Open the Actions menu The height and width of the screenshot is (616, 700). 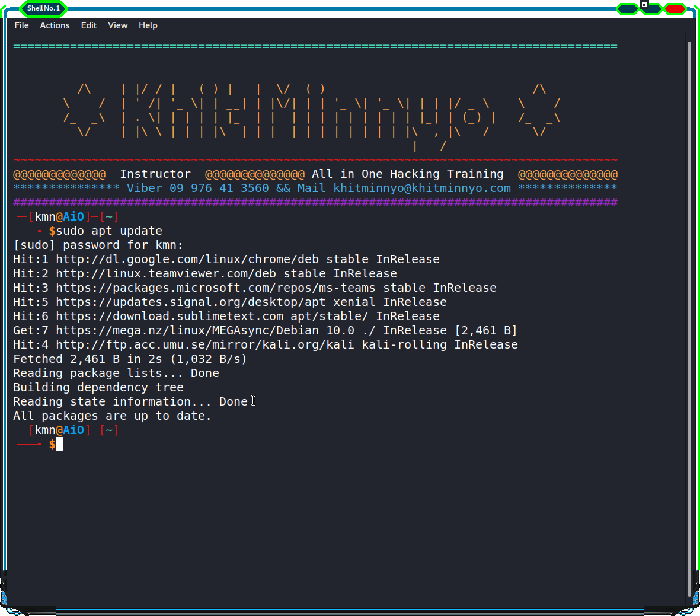tap(55, 25)
